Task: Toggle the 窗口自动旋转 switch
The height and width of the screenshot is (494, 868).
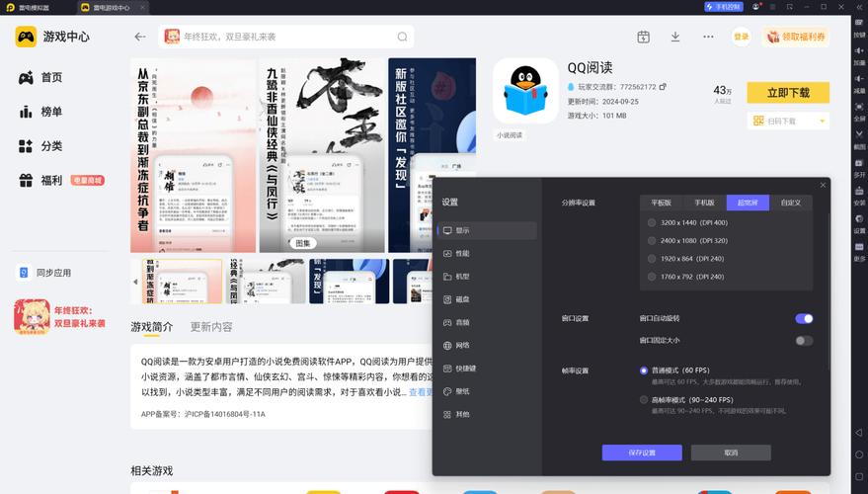Action: (804, 318)
